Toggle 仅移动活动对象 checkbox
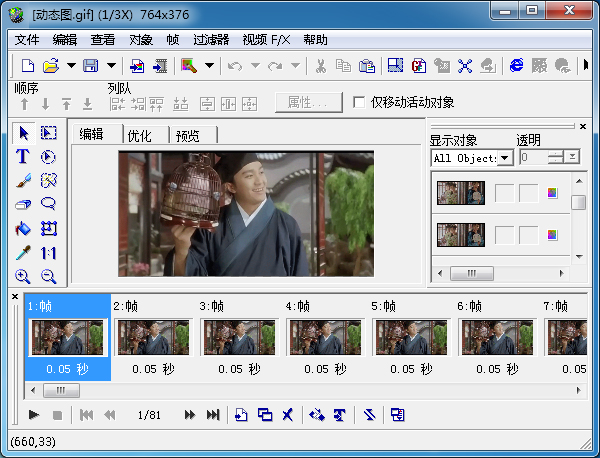 point(359,102)
